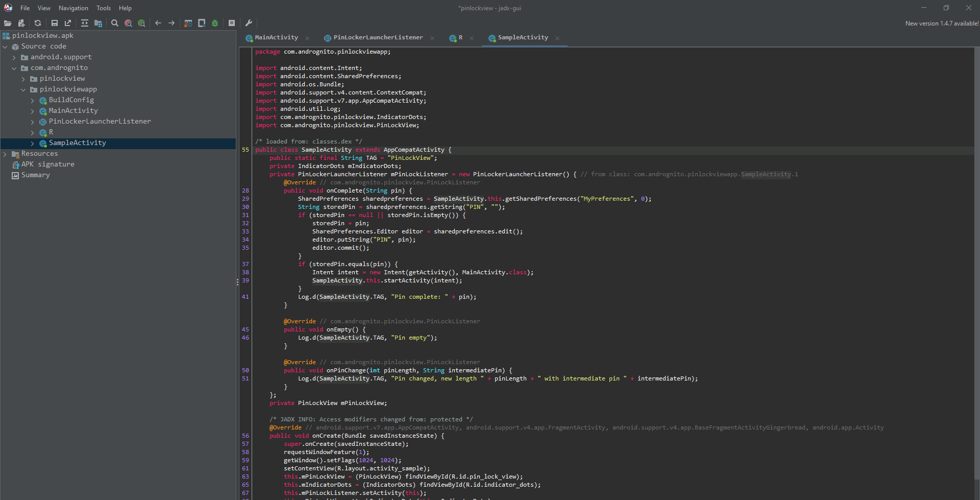Expand the Resources tree node

pyautogui.click(x=5, y=154)
